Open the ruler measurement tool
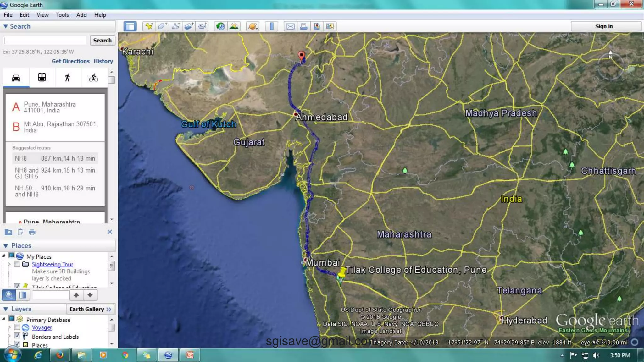The image size is (644, 362). [x=271, y=26]
